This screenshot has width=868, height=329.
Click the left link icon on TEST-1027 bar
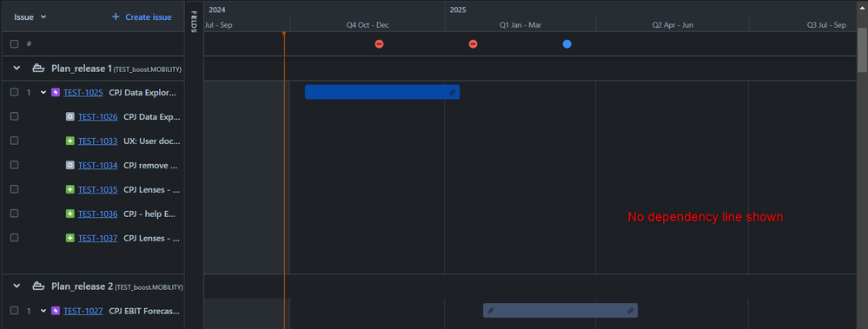click(x=490, y=311)
